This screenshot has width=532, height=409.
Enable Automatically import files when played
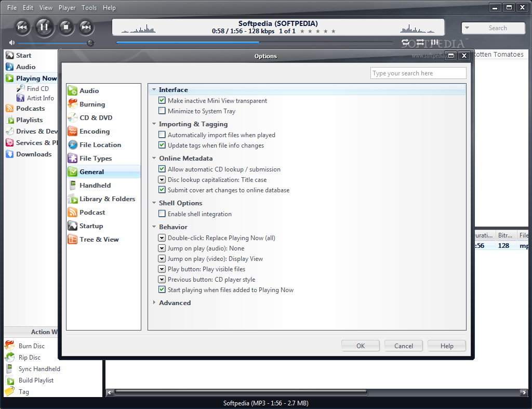162,135
